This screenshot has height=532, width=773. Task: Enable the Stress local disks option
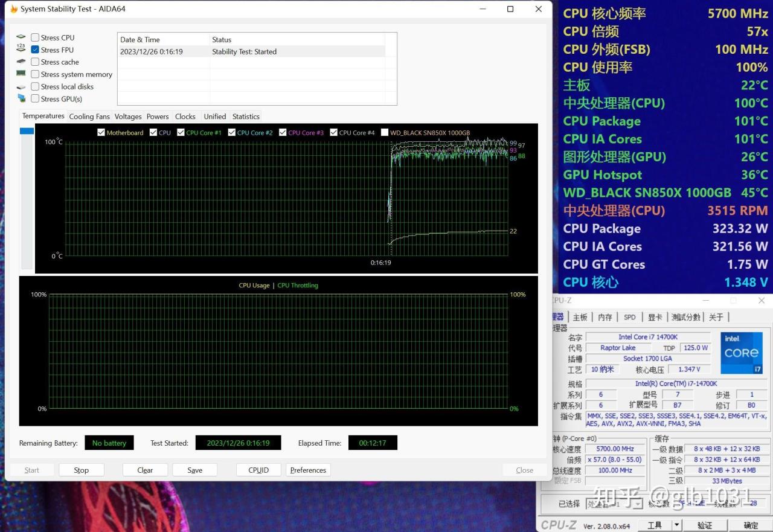coord(35,86)
